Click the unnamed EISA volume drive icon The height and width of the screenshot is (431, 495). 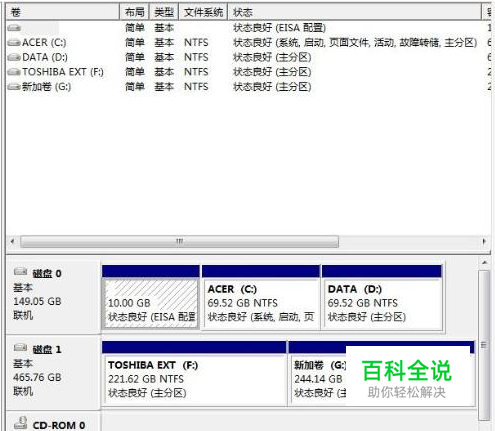tap(14, 28)
